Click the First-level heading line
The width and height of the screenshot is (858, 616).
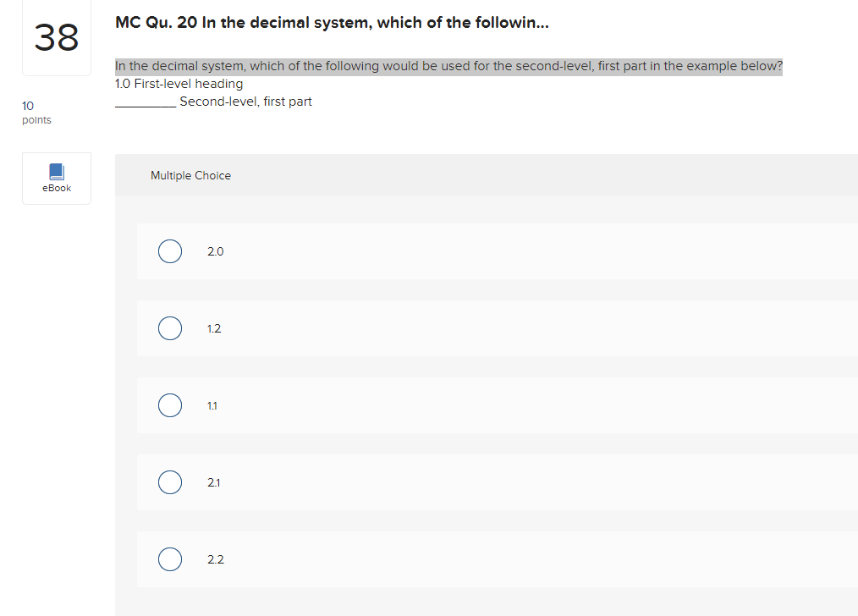point(178,83)
